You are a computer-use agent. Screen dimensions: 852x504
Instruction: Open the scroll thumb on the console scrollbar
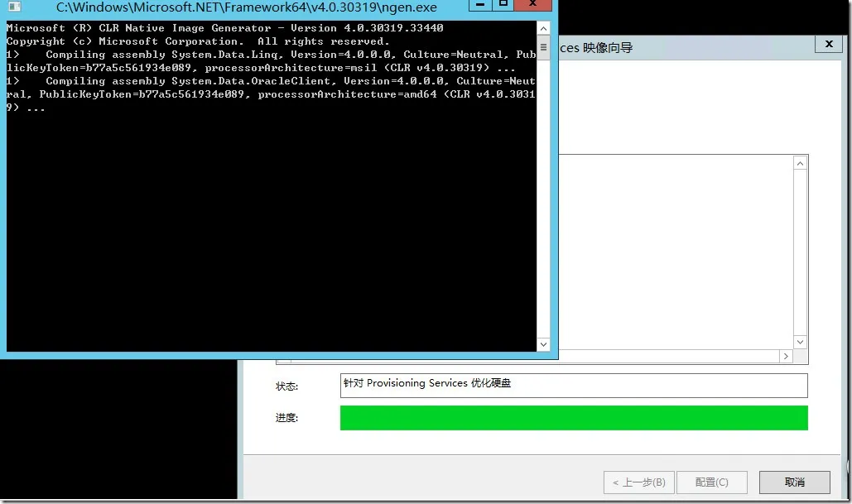(544, 47)
